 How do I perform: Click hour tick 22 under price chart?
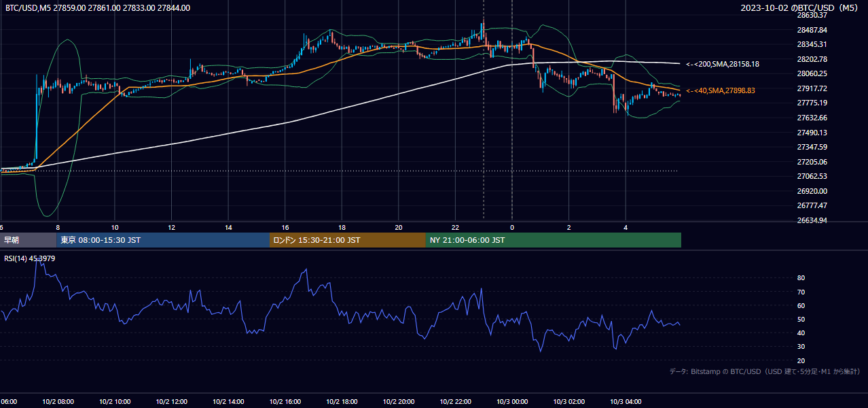click(456, 228)
